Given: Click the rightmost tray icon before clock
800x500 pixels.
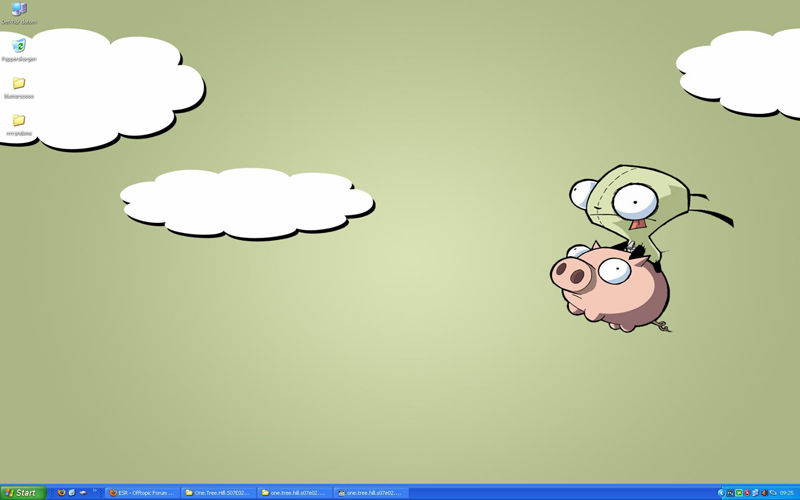Looking at the screenshot, I should pyautogui.click(x=773, y=493).
